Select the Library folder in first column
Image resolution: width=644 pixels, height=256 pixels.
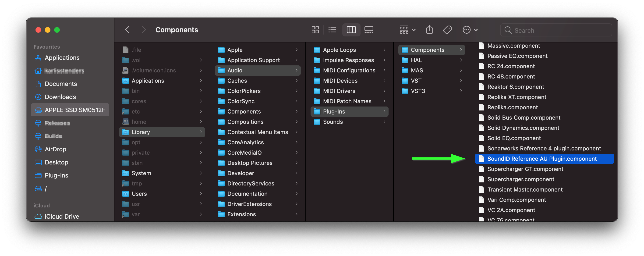[x=162, y=132]
